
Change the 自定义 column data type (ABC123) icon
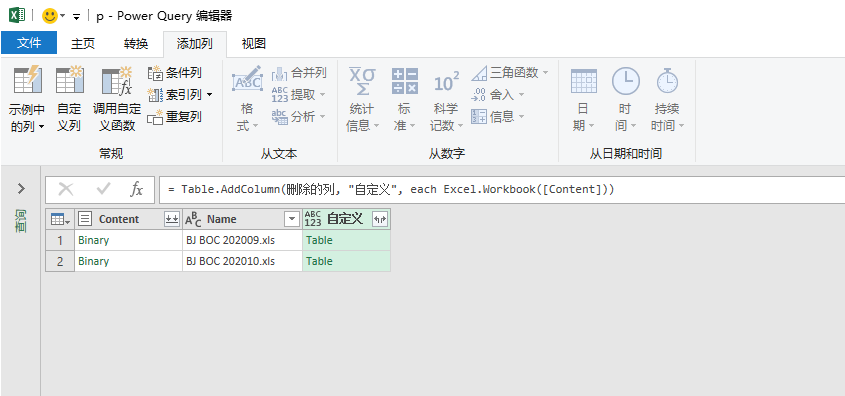point(313,219)
